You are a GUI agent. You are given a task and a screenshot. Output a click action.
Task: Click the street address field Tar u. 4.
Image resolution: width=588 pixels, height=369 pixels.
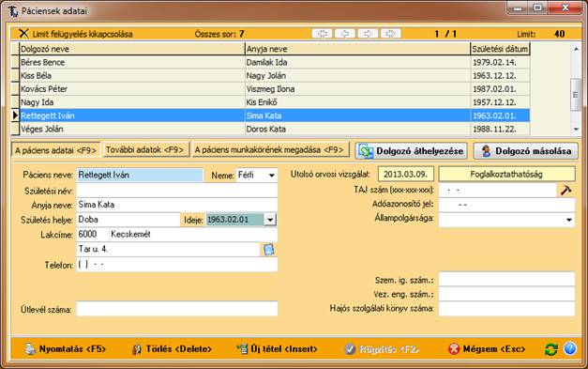(169, 249)
